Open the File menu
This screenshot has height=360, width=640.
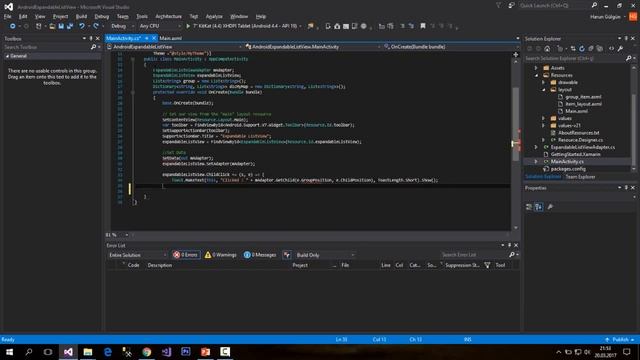point(8,16)
